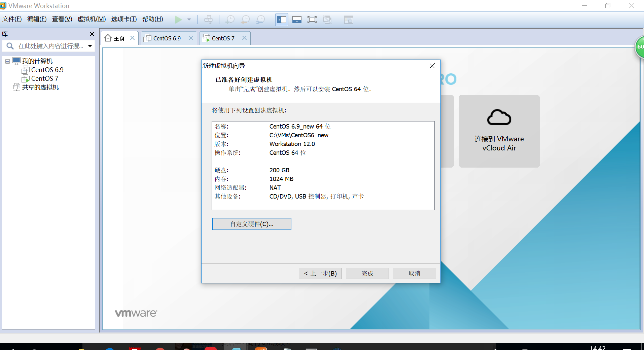
Task: Open the 连接到 VMware vCloud Air card
Action: [499, 131]
